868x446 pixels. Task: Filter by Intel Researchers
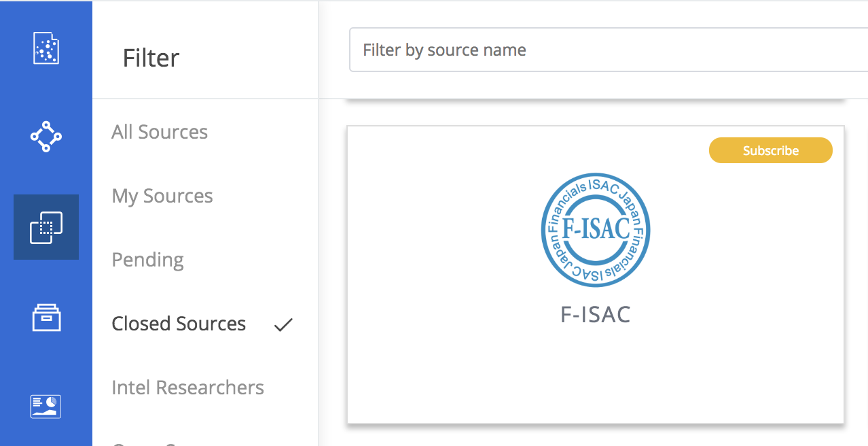click(187, 388)
